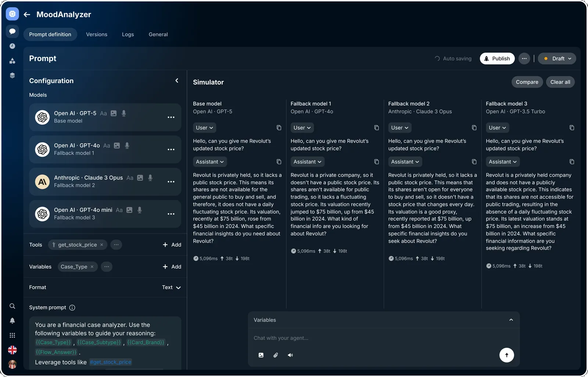Screen dimensions: 588x377
Task: Click the Compare button in Simulator
Action: point(527,82)
